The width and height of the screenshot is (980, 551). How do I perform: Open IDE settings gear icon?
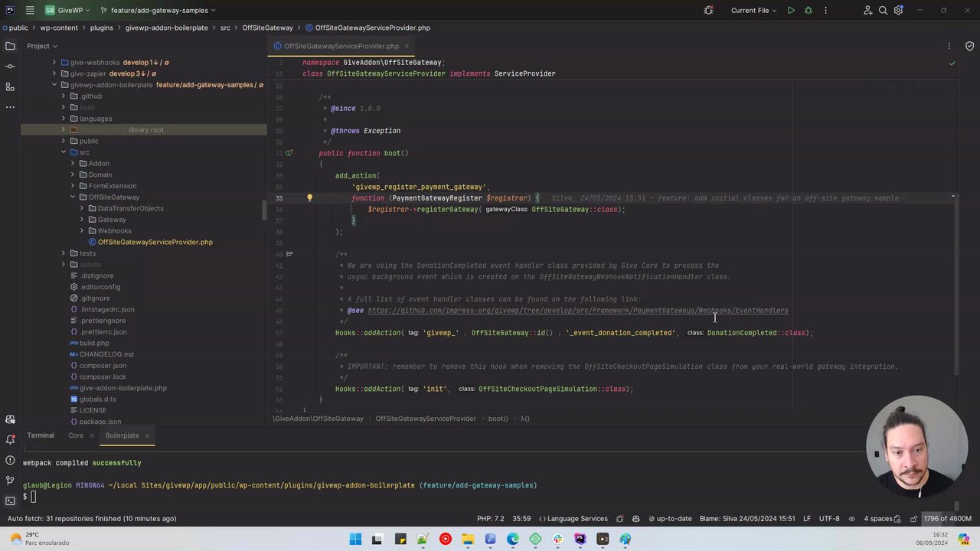point(899,11)
